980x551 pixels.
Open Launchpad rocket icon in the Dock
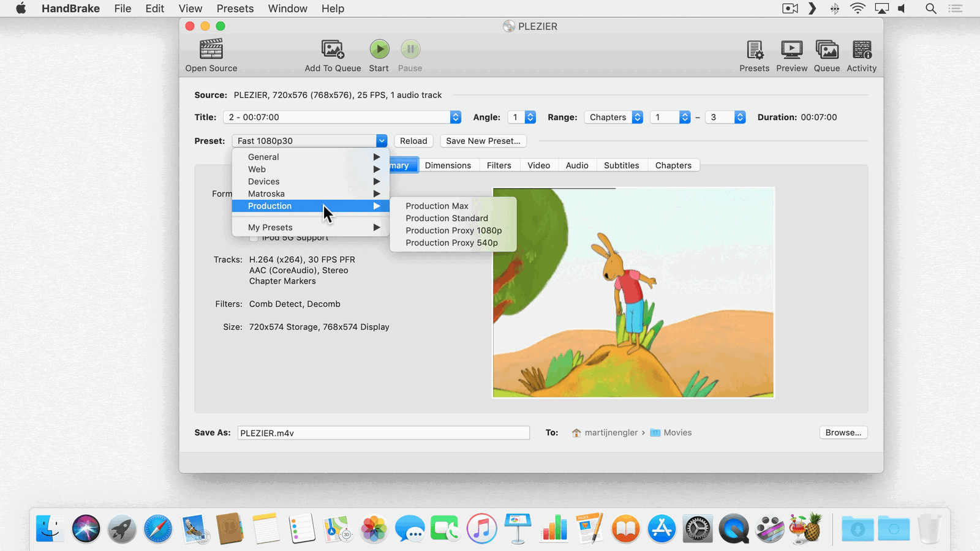(x=122, y=528)
